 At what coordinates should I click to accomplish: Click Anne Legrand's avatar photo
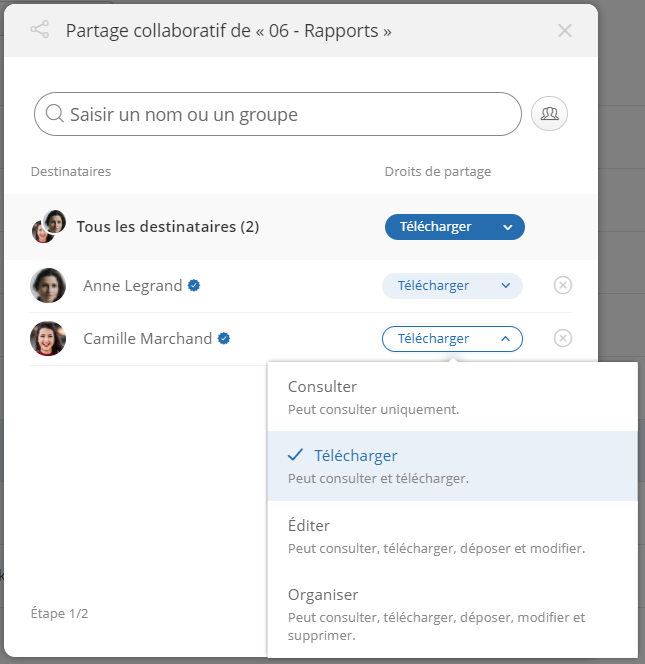click(48, 285)
